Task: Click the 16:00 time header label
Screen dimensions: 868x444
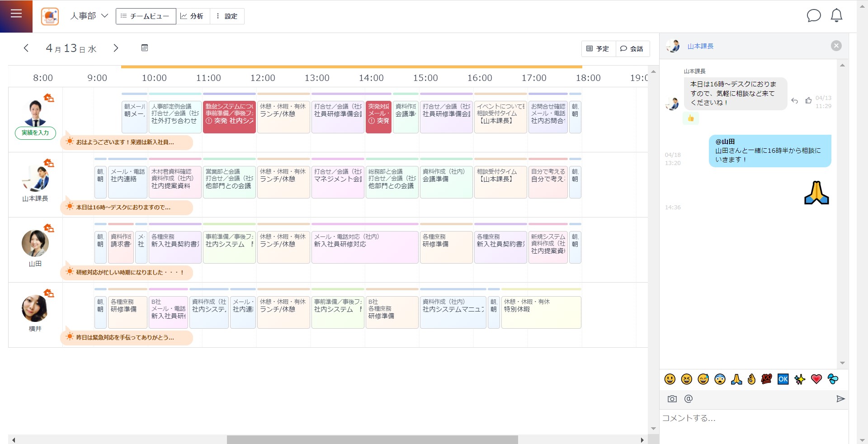Action: (x=480, y=78)
